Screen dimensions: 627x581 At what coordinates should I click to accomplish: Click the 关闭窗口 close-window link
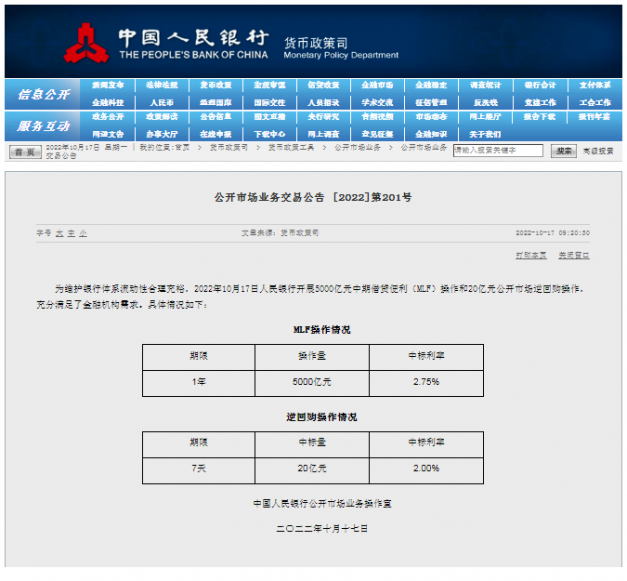[x=574, y=256]
